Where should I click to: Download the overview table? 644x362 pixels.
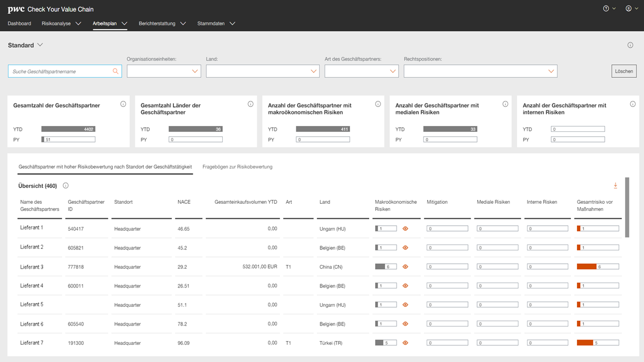tap(616, 186)
